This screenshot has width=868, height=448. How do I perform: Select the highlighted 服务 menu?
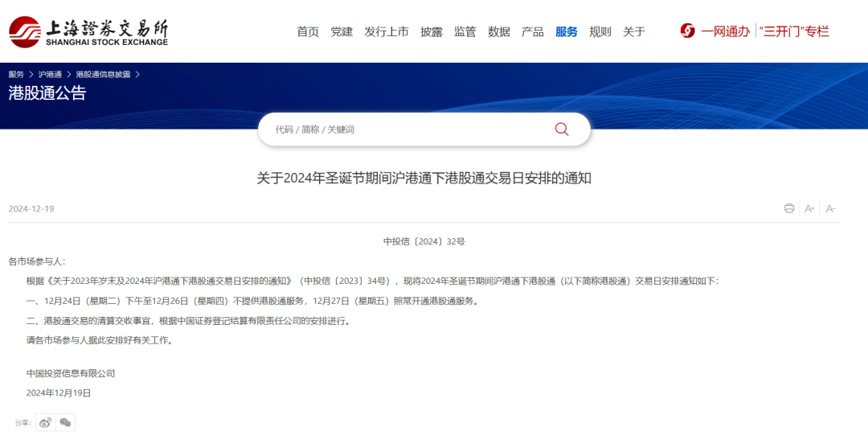(x=567, y=31)
